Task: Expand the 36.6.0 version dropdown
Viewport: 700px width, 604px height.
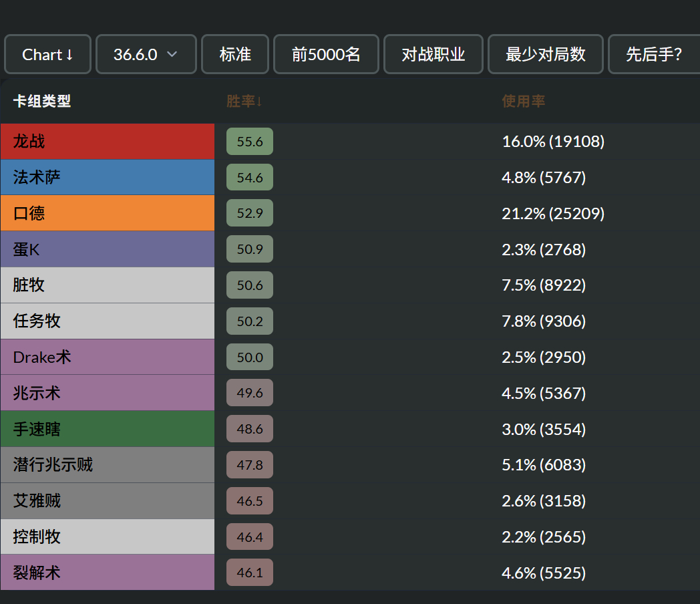Action: pyautogui.click(x=146, y=55)
